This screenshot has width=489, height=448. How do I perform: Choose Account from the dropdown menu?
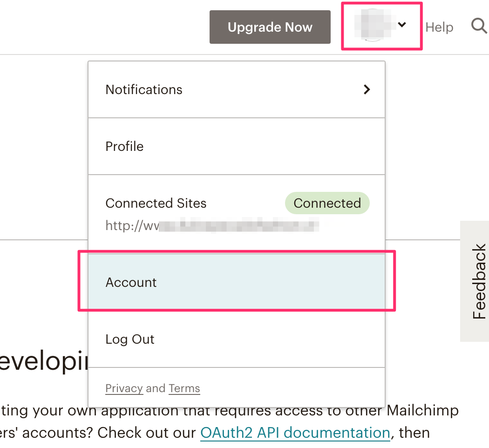coord(237,282)
